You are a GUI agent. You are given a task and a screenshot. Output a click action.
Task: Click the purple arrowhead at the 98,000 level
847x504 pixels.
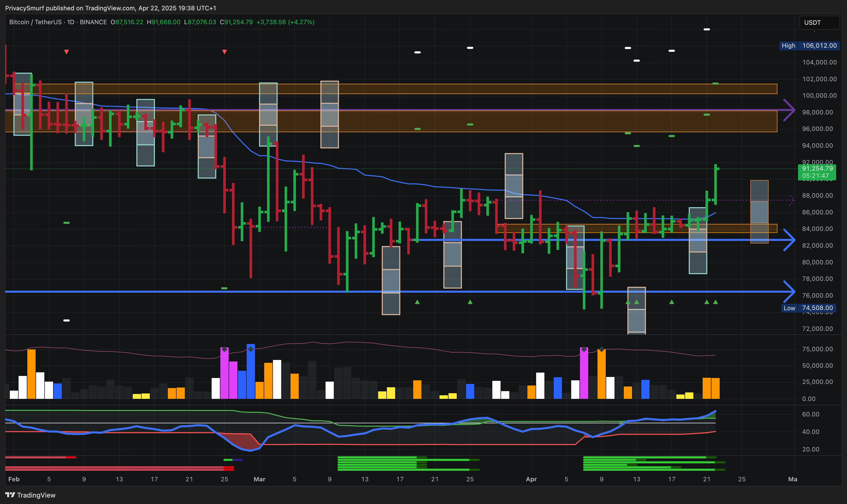coord(789,110)
